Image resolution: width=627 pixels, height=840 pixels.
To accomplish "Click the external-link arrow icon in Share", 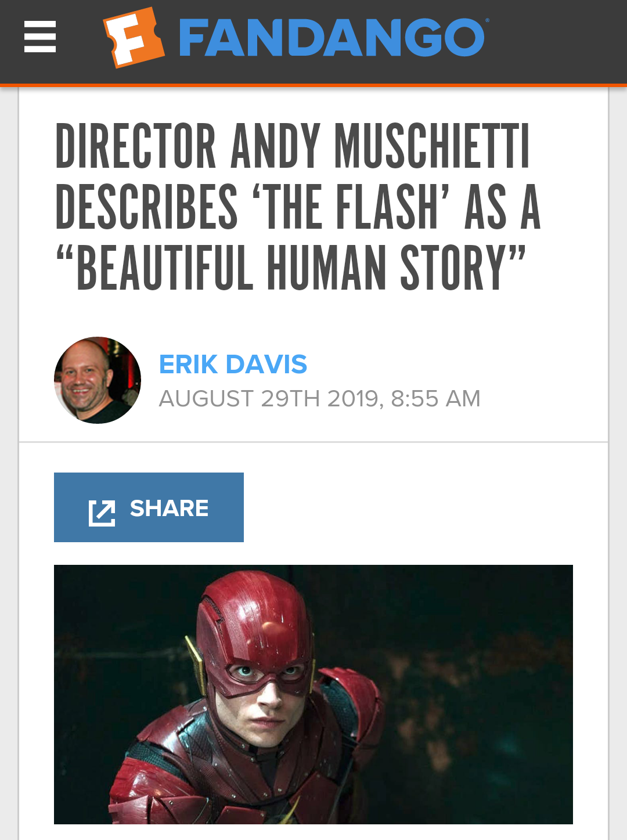I will tap(102, 513).
